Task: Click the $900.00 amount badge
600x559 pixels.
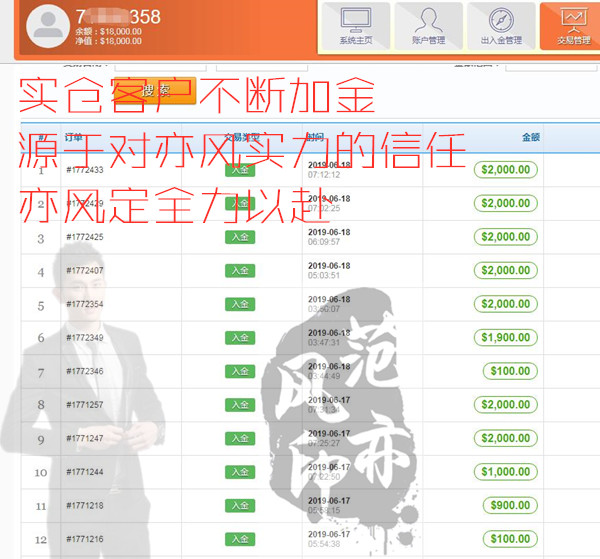Action: (x=510, y=506)
